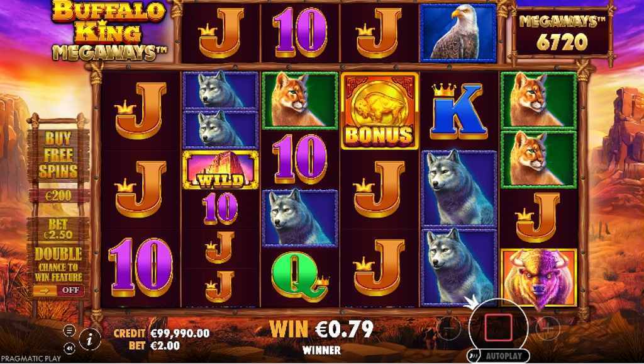The image size is (644, 364).
Task: Open the Autoplay options
Action: [498, 356]
